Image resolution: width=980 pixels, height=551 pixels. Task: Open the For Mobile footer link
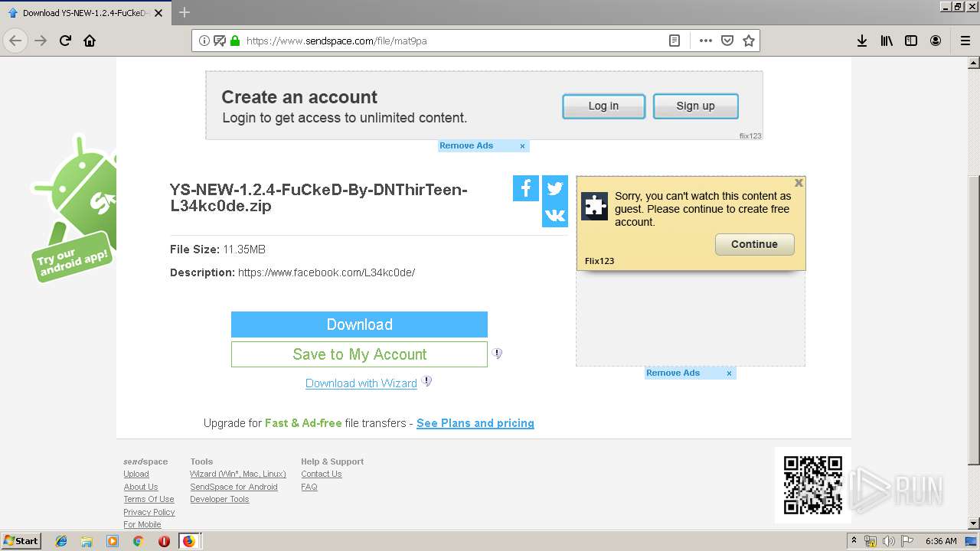tap(142, 524)
